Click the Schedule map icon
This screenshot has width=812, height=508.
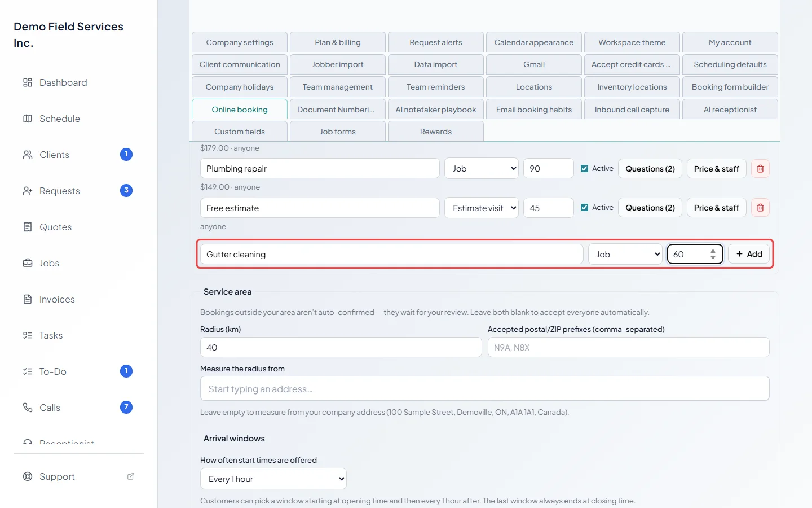[x=28, y=119]
